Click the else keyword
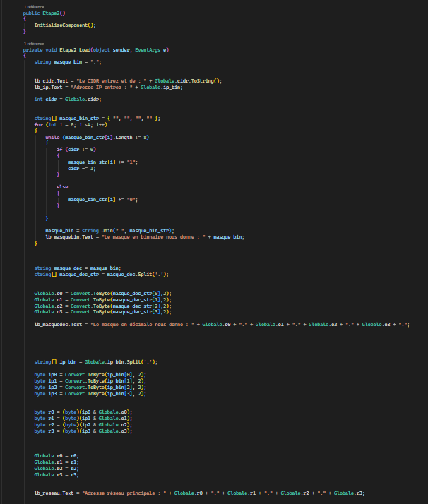This screenshot has height=504, width=428. [62, 186]
